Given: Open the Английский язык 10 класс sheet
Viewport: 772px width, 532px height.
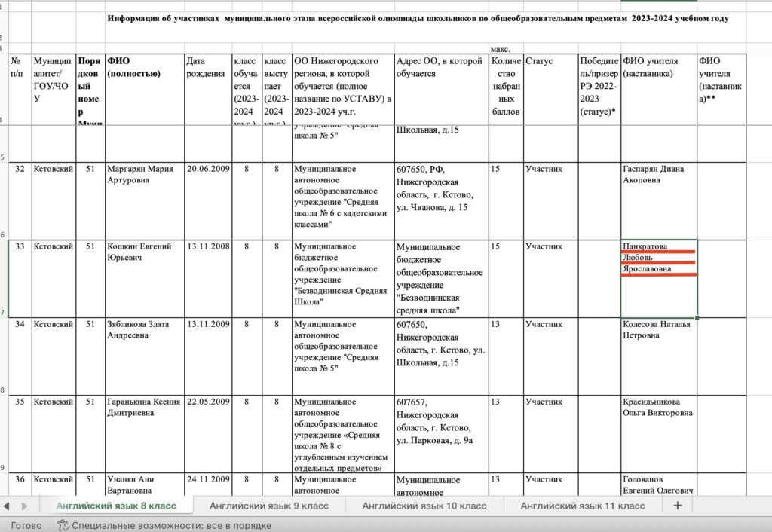Looking at the screenshot, I should click(x=424, y=506).
